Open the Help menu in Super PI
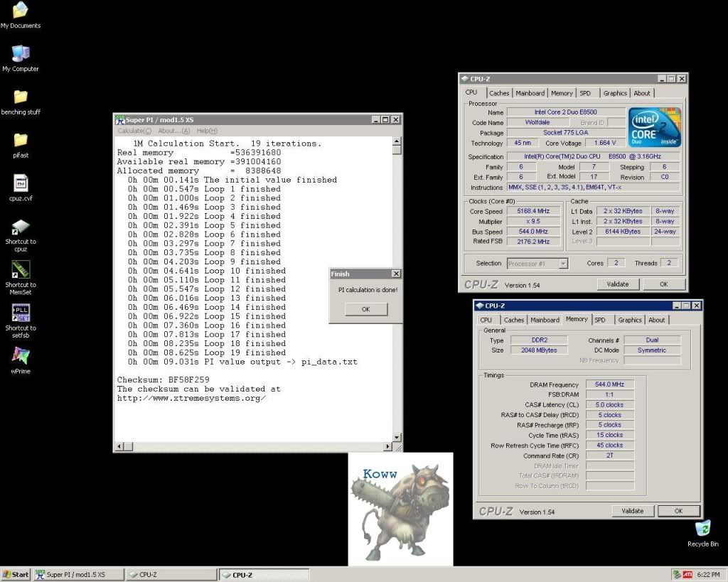728x582 pixels. 207,131
